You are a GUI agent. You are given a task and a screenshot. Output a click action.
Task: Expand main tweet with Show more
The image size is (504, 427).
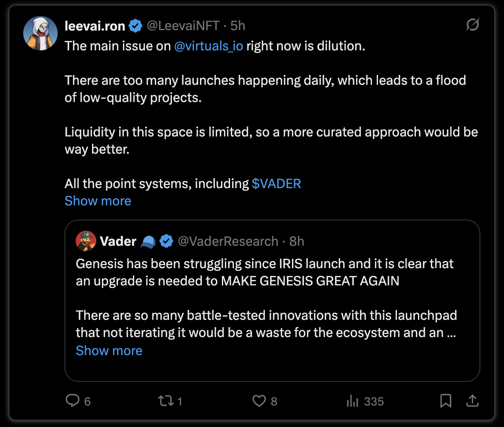pos(98,201)
